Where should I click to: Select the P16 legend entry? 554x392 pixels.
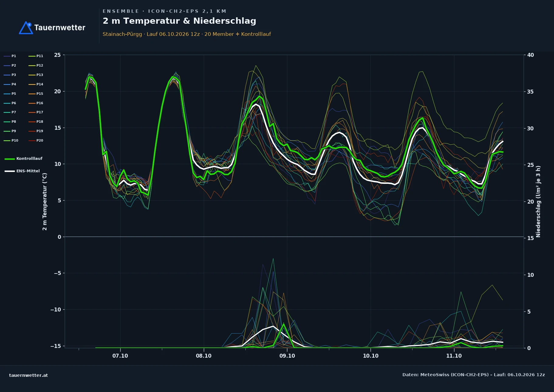click(x=36, y=103)
